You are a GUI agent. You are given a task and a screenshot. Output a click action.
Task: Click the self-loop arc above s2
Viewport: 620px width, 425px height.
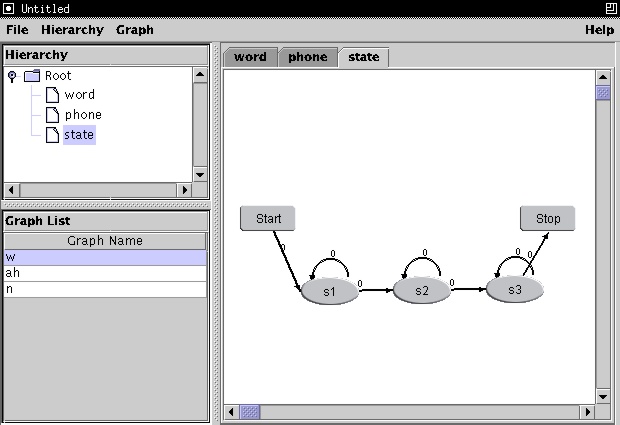(422, 258)
